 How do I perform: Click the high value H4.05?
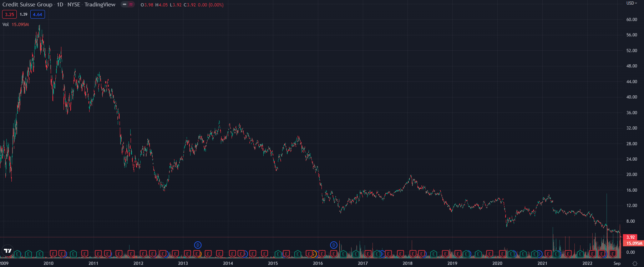(162, 5)
